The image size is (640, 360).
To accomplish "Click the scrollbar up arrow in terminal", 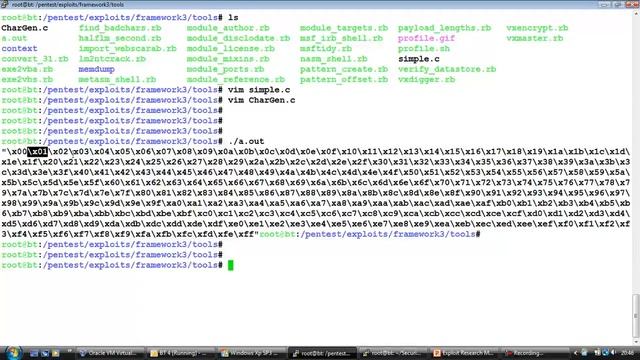I will point(636,13).
